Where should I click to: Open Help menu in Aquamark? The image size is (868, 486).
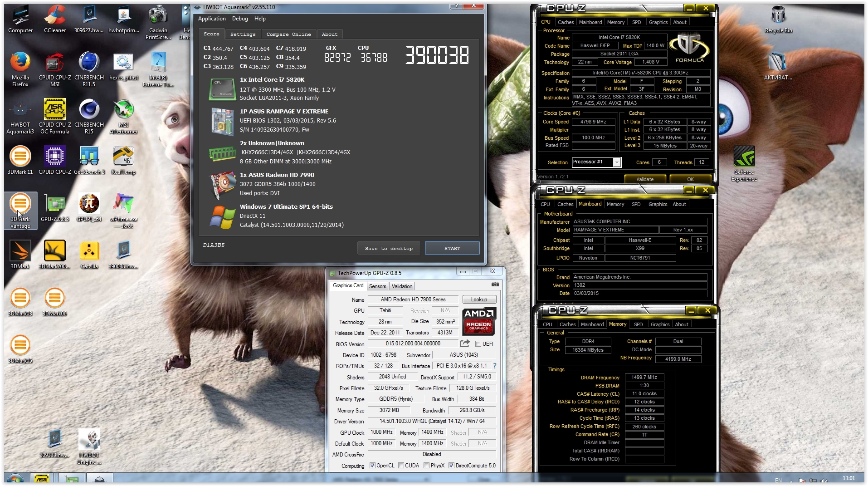point(260,19)
